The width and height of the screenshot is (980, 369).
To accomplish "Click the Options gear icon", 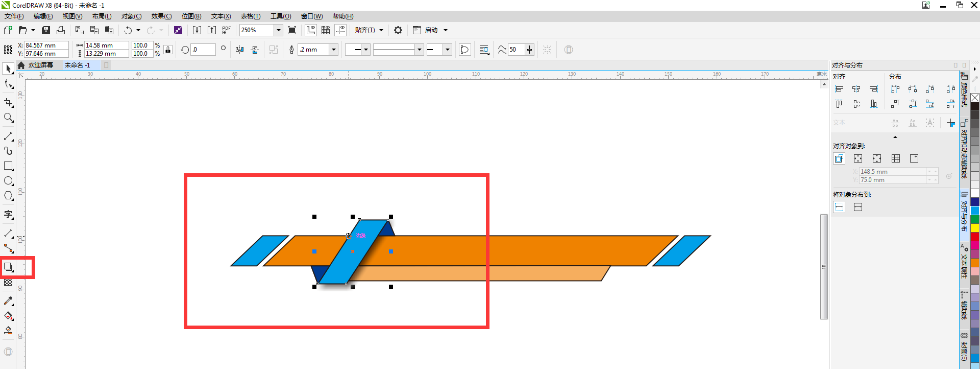I will coord(398,30).
